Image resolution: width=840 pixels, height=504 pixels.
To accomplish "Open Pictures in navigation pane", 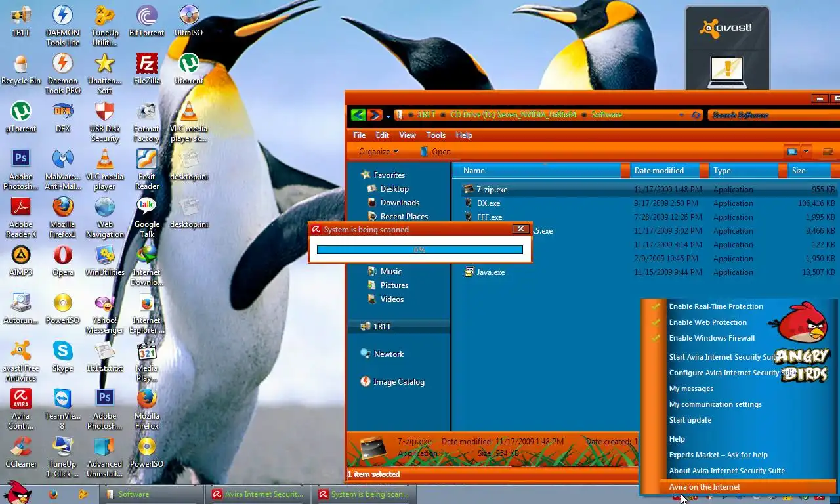I will pos(388,285).
